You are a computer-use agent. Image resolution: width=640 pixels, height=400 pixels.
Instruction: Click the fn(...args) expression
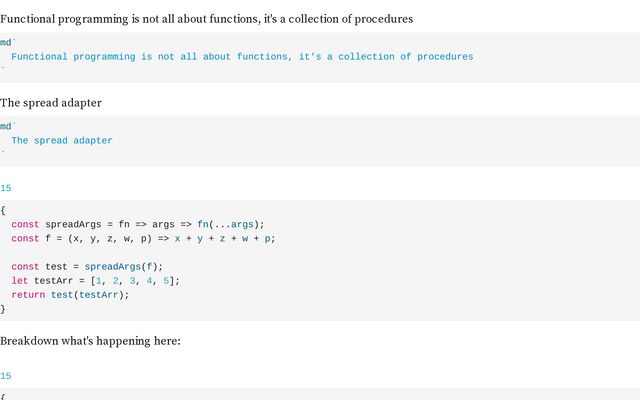228,224
